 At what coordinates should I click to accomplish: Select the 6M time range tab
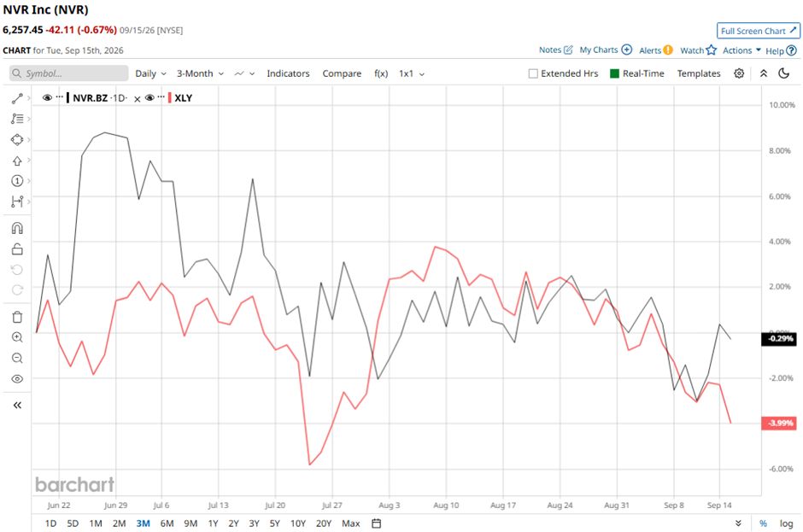click(x=167, y=523)
